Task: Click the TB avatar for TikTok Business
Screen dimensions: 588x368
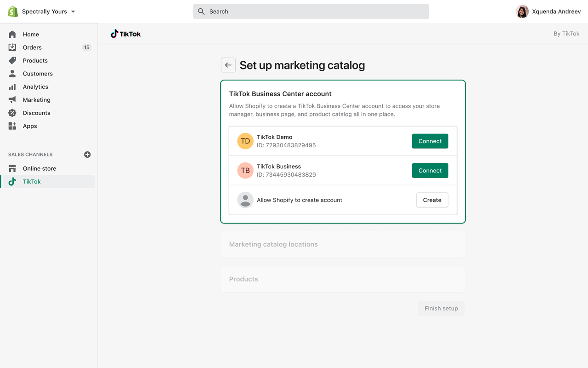Action: point(245,171)
